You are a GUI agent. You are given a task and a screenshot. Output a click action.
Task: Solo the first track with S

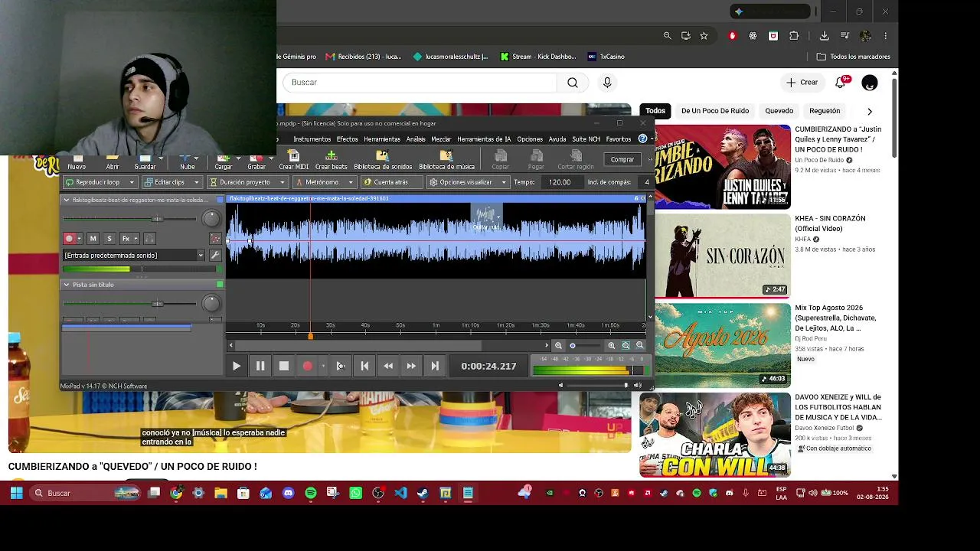pyautogui.click(x=109, y=239)
